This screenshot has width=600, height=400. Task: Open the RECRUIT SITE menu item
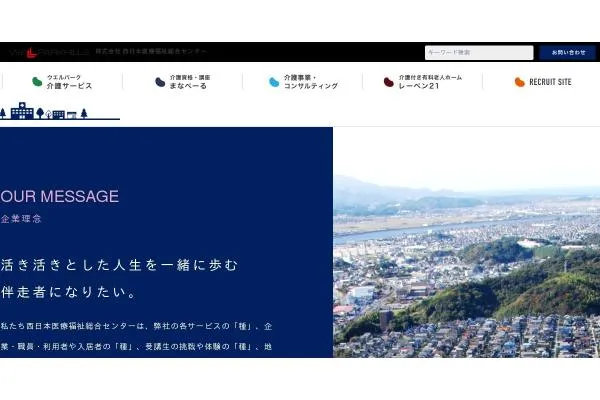543,82
